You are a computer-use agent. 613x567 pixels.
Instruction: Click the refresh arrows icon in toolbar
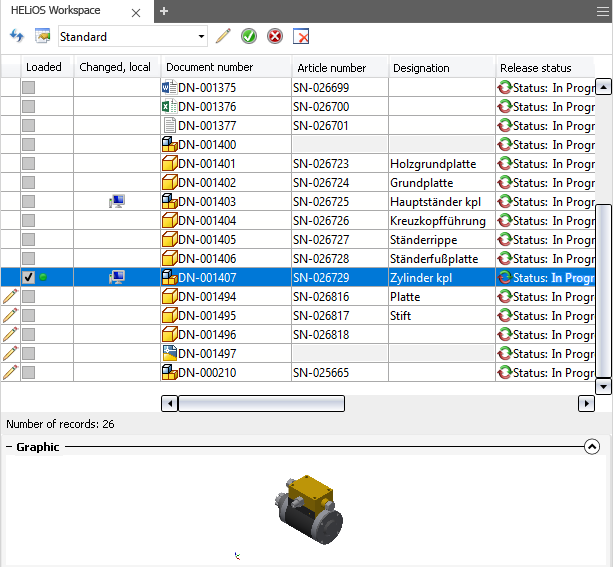(16, 36)
